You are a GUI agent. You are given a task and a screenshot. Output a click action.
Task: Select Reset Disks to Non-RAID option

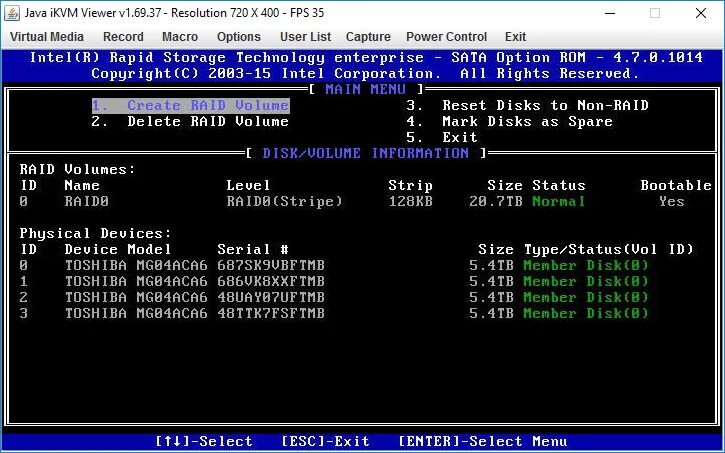coord(527,105)
